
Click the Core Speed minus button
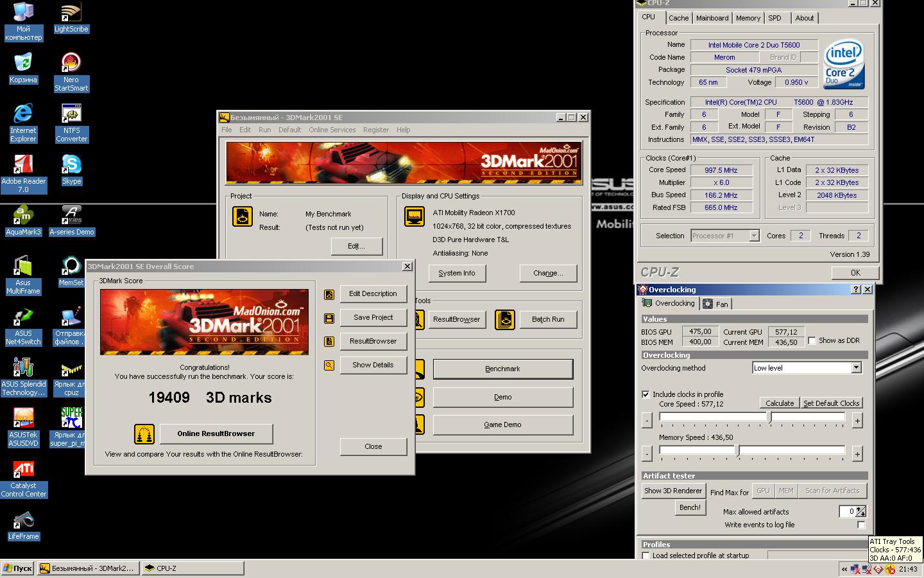[x=647, y=421]
